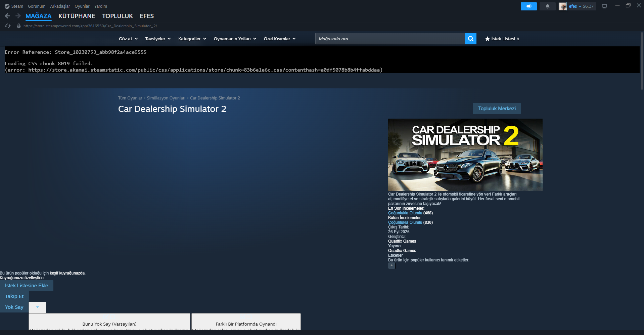Viewport: 644px width, 335px height.
Task: Click the Yok Say button
Action: [14, 307]
